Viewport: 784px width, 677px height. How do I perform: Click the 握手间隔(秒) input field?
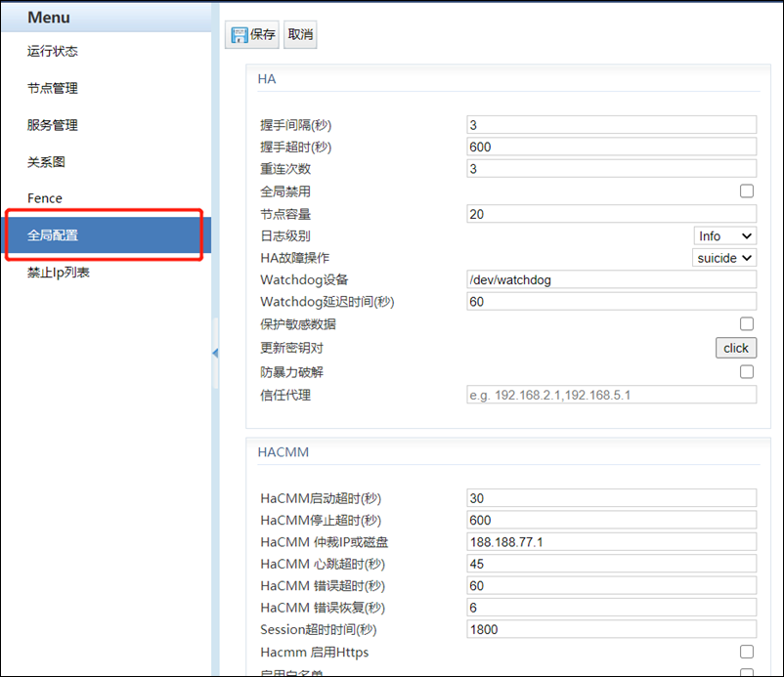pyautogui.click(x=611, y=125)
